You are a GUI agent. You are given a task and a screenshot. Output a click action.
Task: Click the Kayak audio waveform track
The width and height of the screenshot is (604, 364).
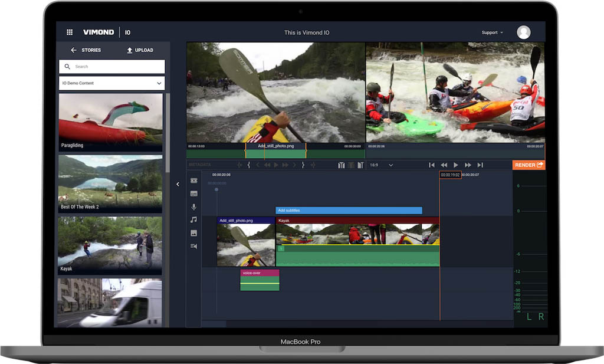(357, 256)
